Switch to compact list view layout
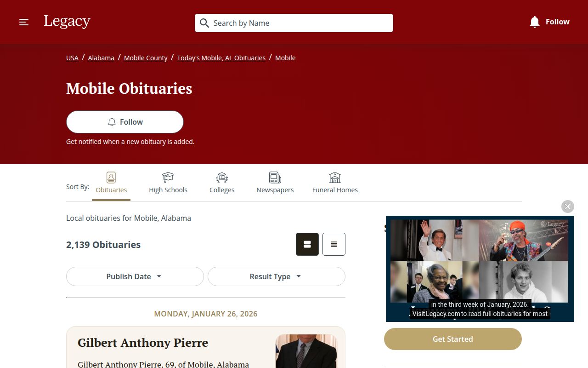Viewport: 588px width, 368px height. click(334, 244)
